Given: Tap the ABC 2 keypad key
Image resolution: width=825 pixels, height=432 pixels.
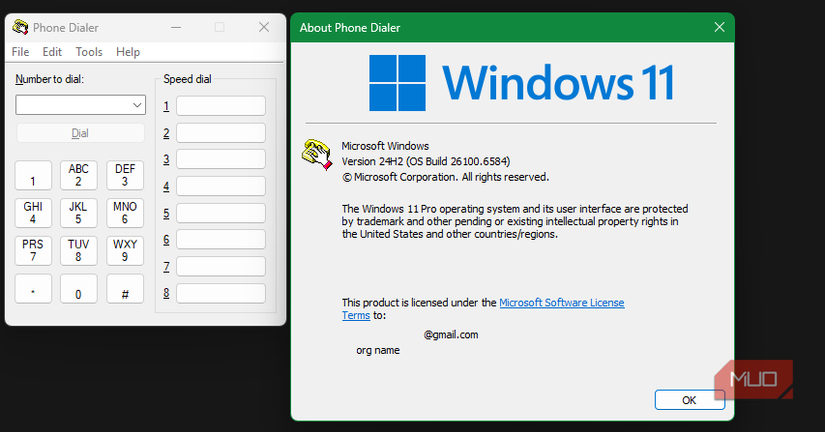Looking at the screenshot, I should coord(78,175).
